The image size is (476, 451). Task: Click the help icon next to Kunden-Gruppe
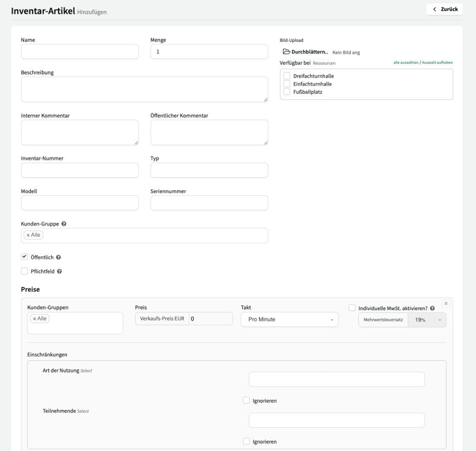pos(64,224)
